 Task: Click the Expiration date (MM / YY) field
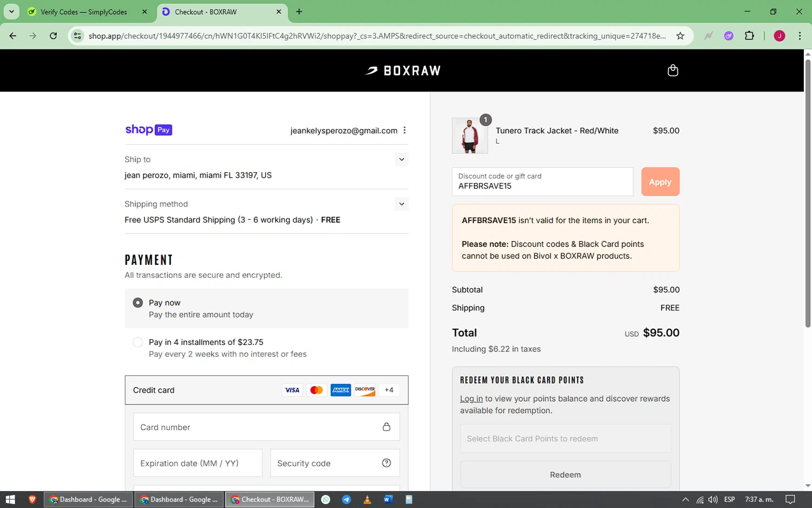coord(198,463)
